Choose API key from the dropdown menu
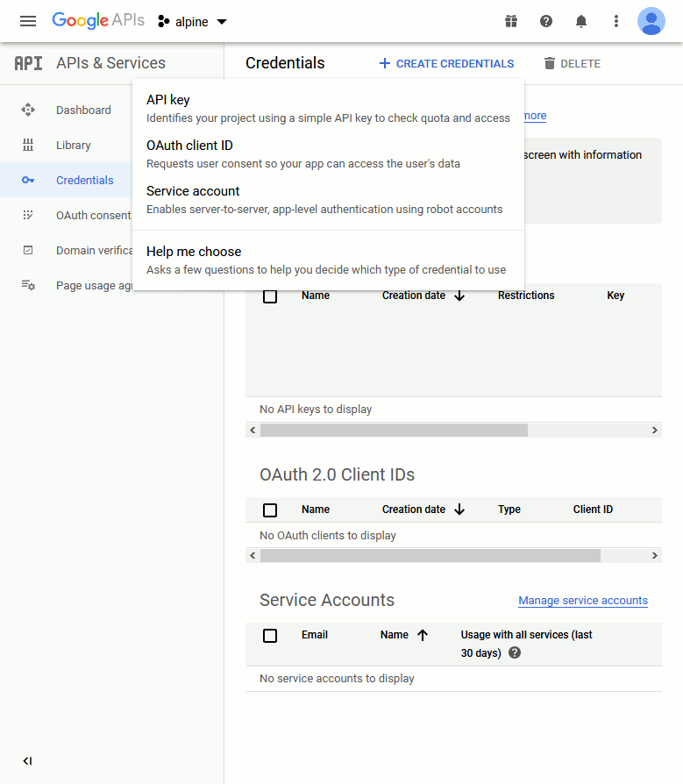The width and height of the screenshot is (683, 784). (328, 108)
